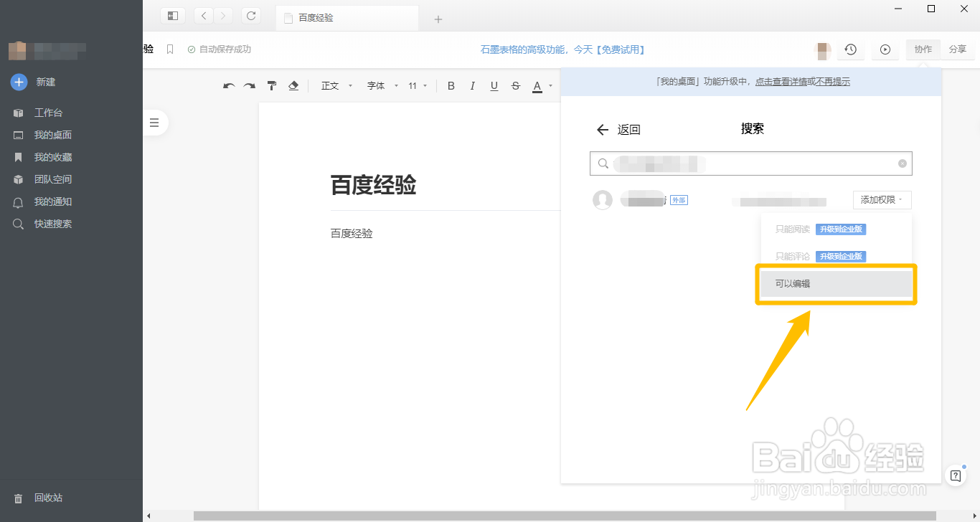Click the sidebar profile avatar
The height and width of the screenshot is (522, 980).
17,51
